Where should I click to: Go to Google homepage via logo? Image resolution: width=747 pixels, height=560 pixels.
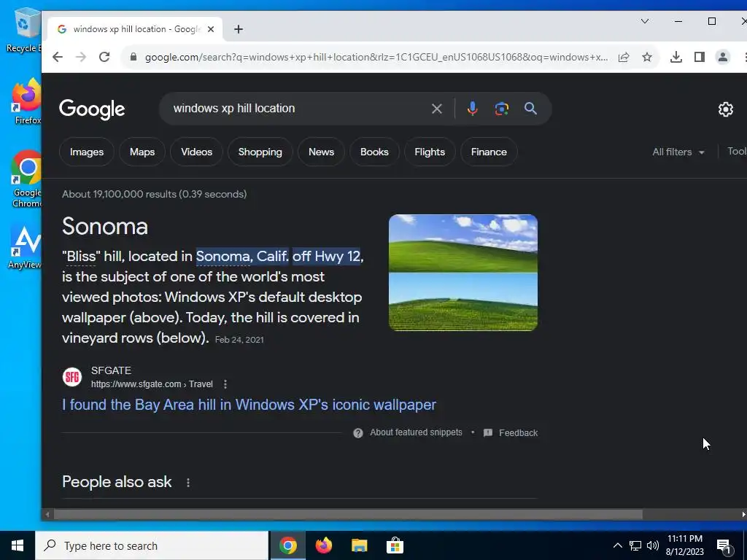click(x=92, y=109)
